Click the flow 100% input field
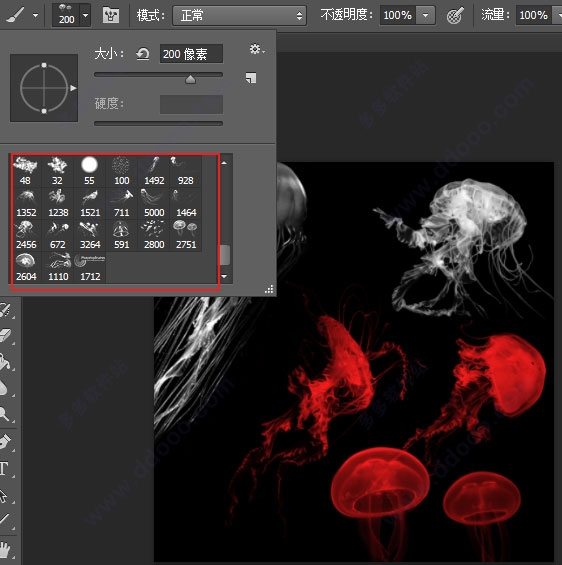Viewport: 562px width, 565px height. click(534, 15)
